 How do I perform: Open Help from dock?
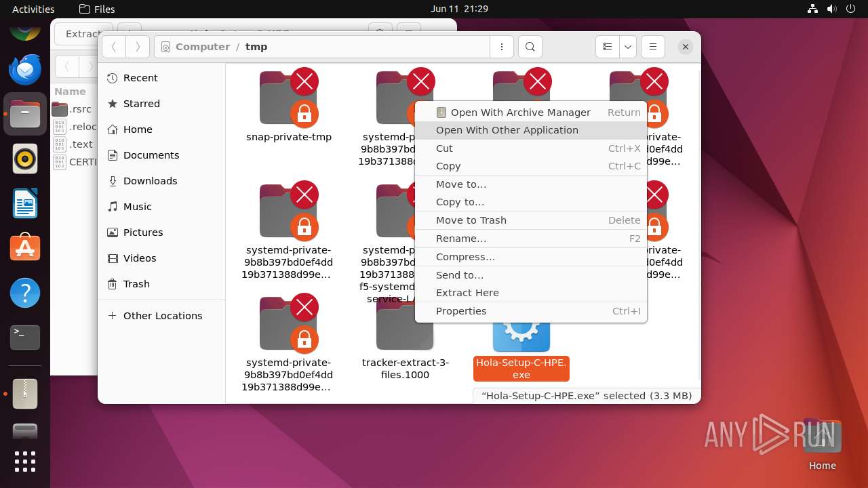tap(25, 293)
